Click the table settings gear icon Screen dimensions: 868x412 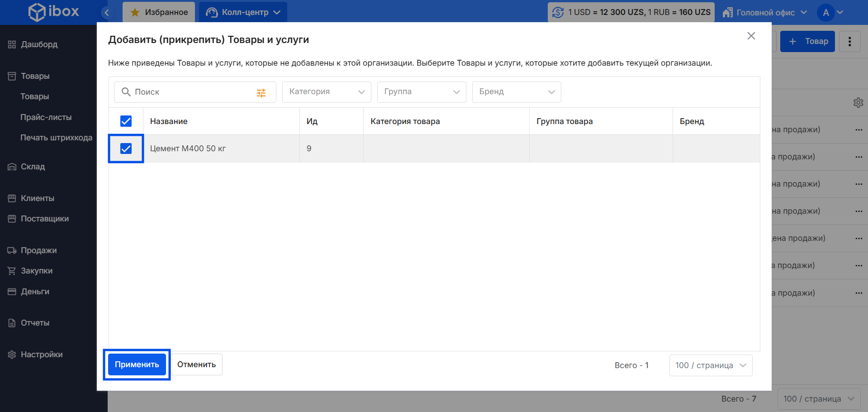pyautogui.click(x=858, y=103)
